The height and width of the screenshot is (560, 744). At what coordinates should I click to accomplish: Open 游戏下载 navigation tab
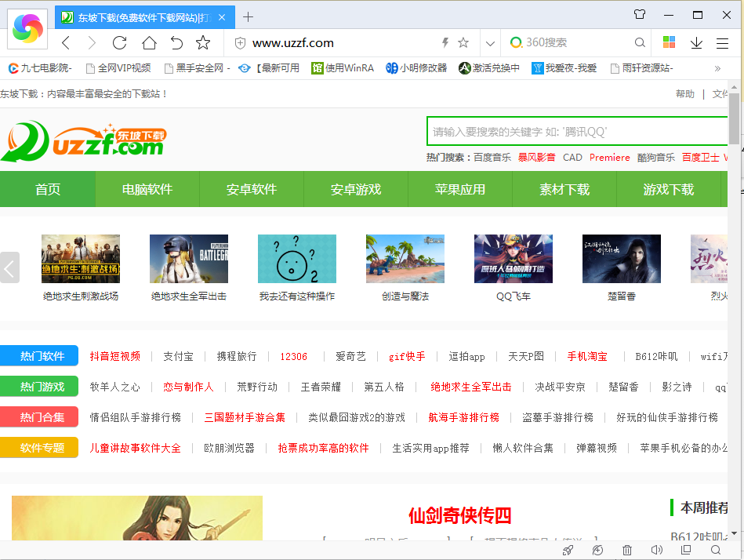[x=669, y=189]
